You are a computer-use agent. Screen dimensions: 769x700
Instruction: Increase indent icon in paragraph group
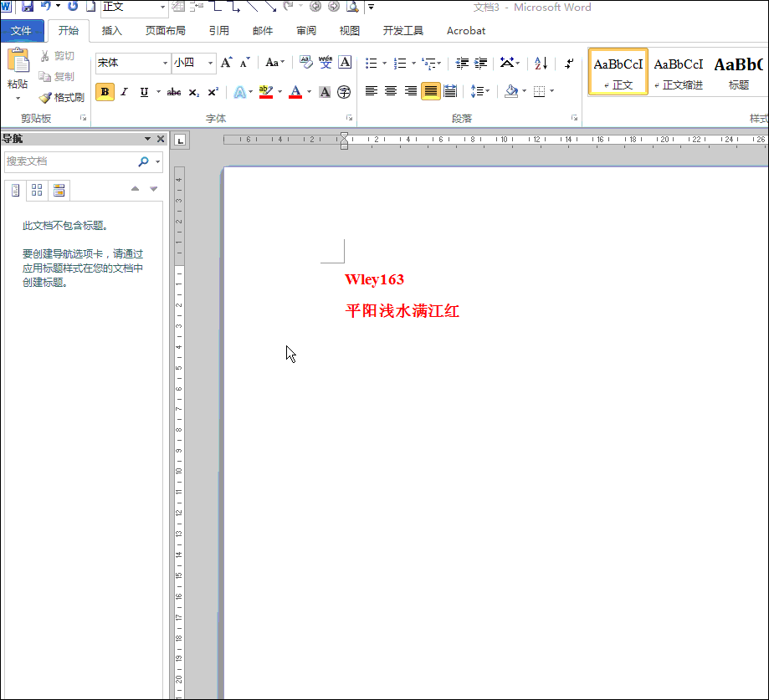(x=480, y=63)
